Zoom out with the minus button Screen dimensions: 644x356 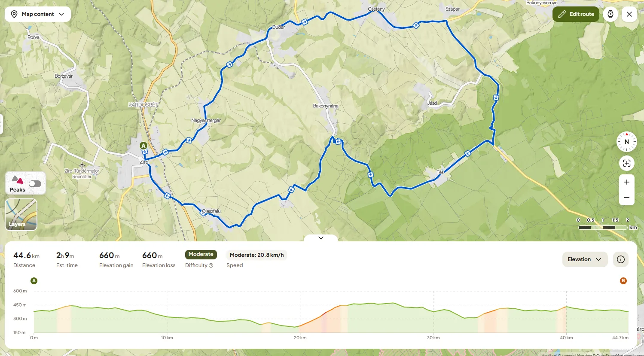pyautogui.click(x=627, y=198)
